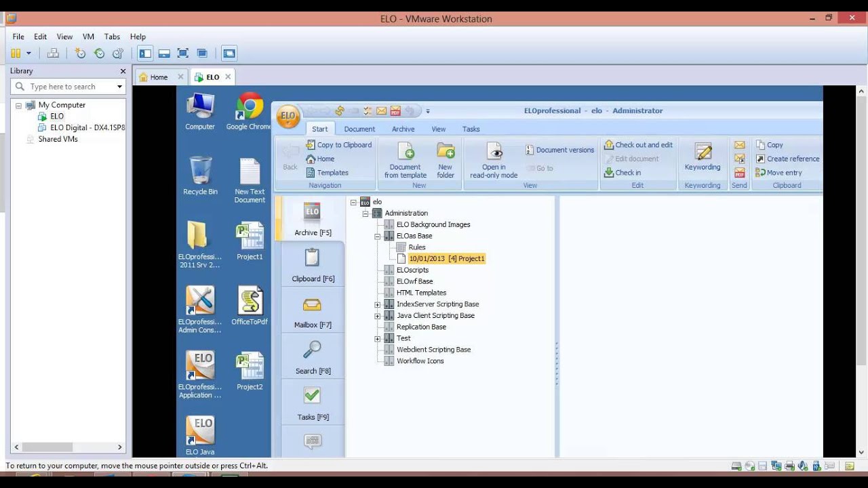Switch to the Home tab in VMware
The image size is (868, 488).
click(159, 77)
